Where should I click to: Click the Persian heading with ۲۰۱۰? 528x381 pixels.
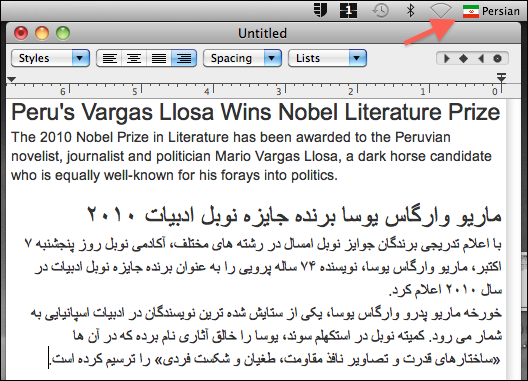coord(295,215)
